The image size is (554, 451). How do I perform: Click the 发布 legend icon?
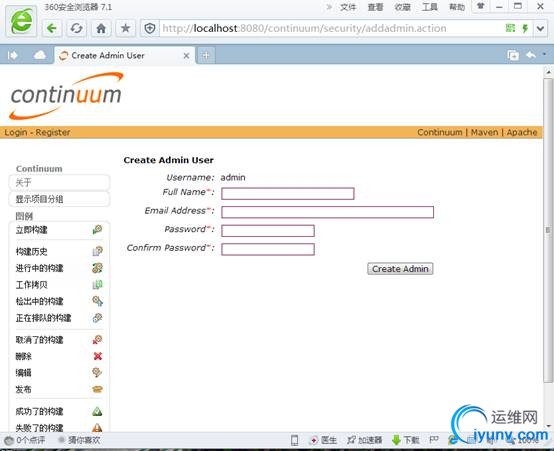tap(97, 389)
